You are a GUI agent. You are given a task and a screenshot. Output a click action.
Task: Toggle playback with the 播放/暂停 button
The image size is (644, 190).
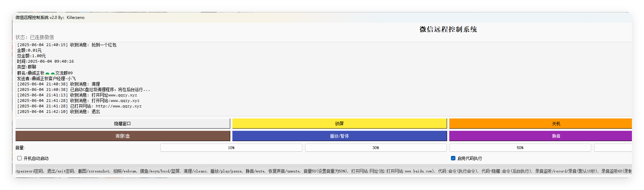click(x=339, y=136)
